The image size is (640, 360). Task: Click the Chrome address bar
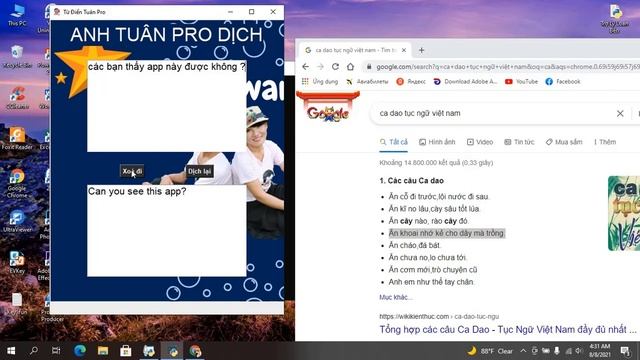tap(506, 67)
